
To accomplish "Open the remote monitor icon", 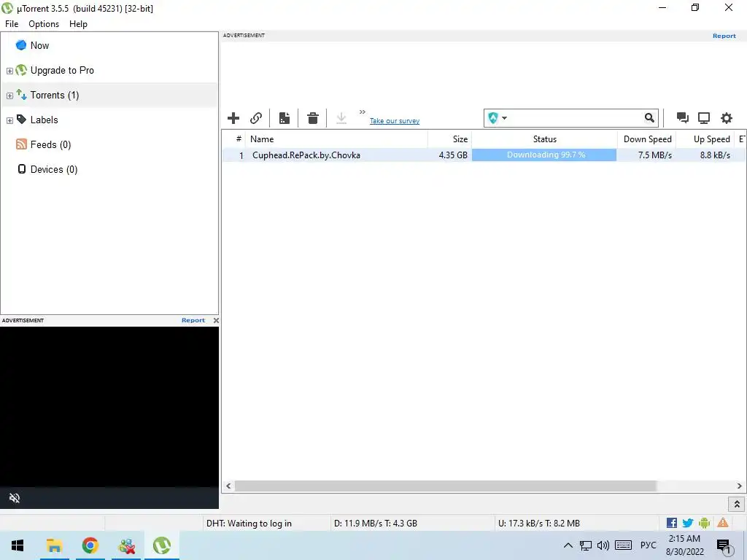I will pyautogui.click(x=704, y=117).
